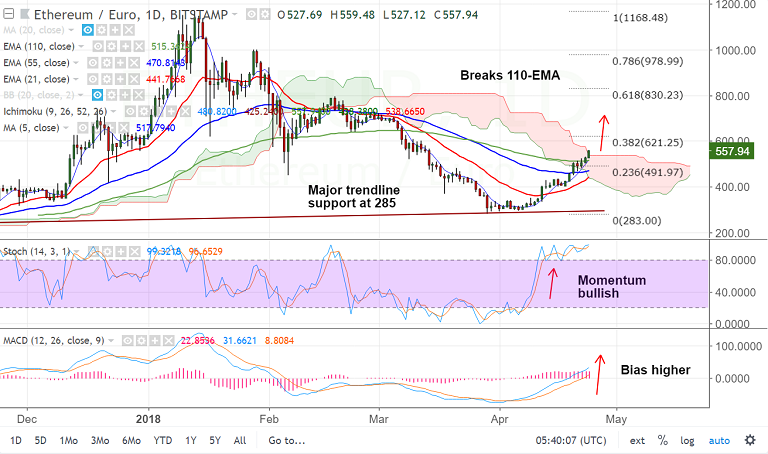Open EMA (110, close) settings gear
The width and height of the screenshot is (768, 454).
pos(112,47)
